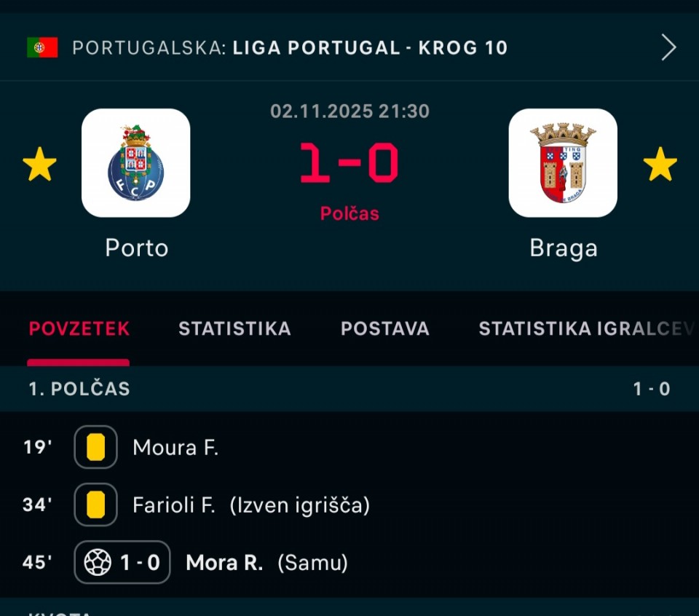Click Moura F. yellow card icon
699x616 pixels.
click(95, 447)
